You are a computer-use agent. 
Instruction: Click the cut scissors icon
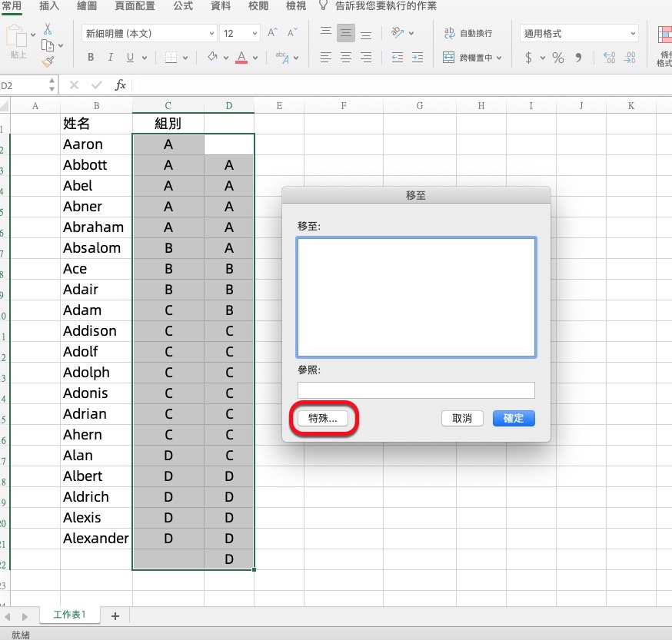48,29
